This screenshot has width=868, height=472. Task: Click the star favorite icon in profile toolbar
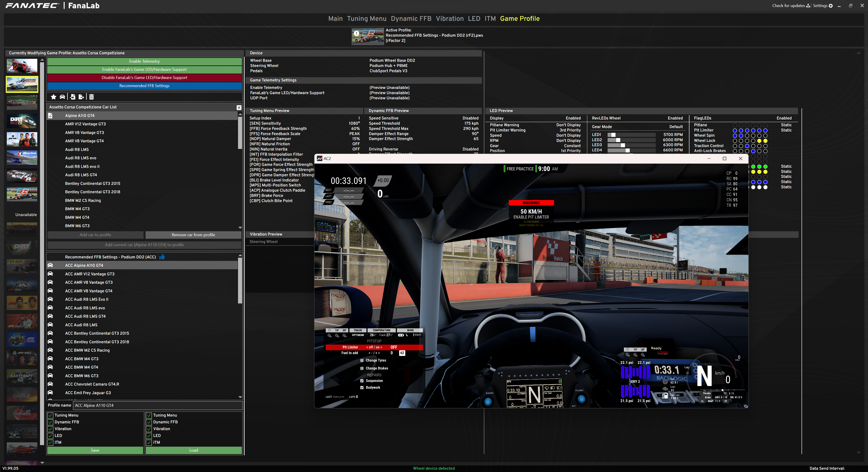(53, 97)
